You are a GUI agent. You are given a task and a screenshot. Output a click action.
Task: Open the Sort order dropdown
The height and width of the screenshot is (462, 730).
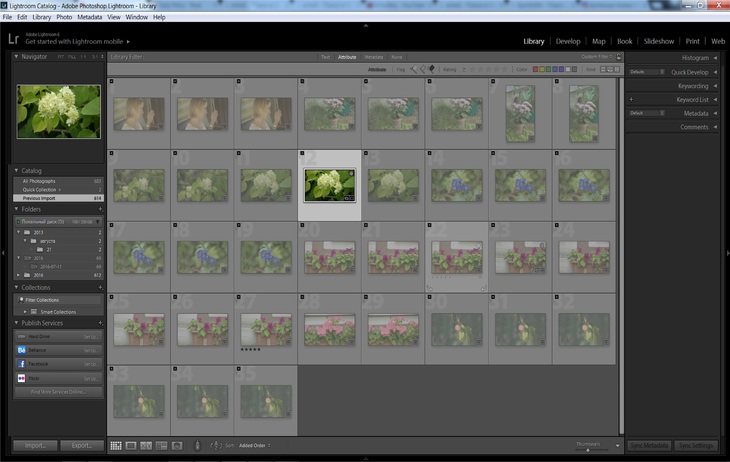click(254, 445)
